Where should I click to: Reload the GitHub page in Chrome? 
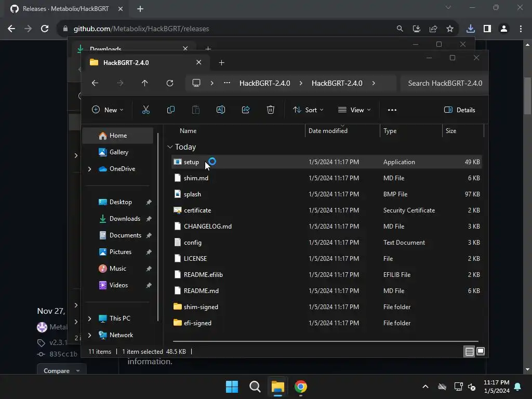click(x=45, y=29)
